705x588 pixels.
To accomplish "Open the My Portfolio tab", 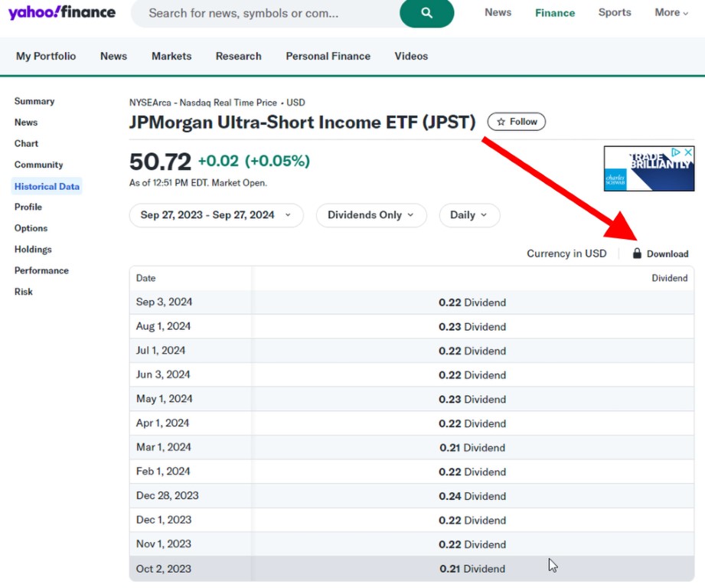I will [x=46, y=56].
